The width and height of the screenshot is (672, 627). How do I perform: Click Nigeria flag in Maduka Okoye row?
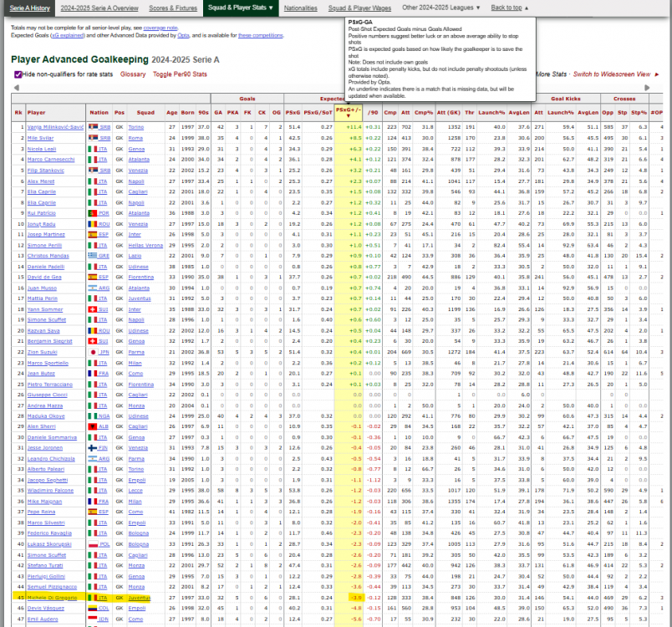tap(93, 416)
